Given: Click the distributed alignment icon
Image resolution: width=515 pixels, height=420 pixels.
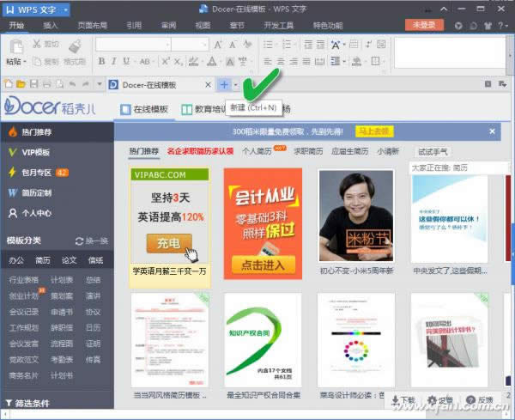Looking at the screenshot, I should tap(319, 61).
